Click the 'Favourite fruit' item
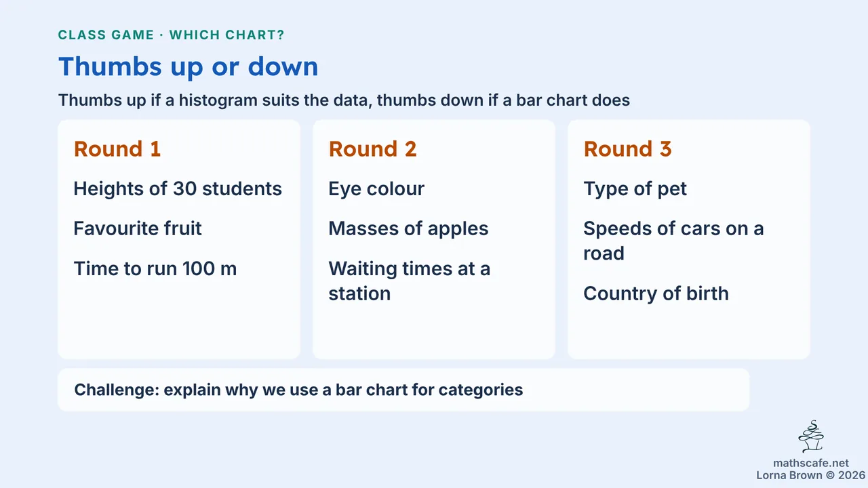868x488 pixels. 138,228
